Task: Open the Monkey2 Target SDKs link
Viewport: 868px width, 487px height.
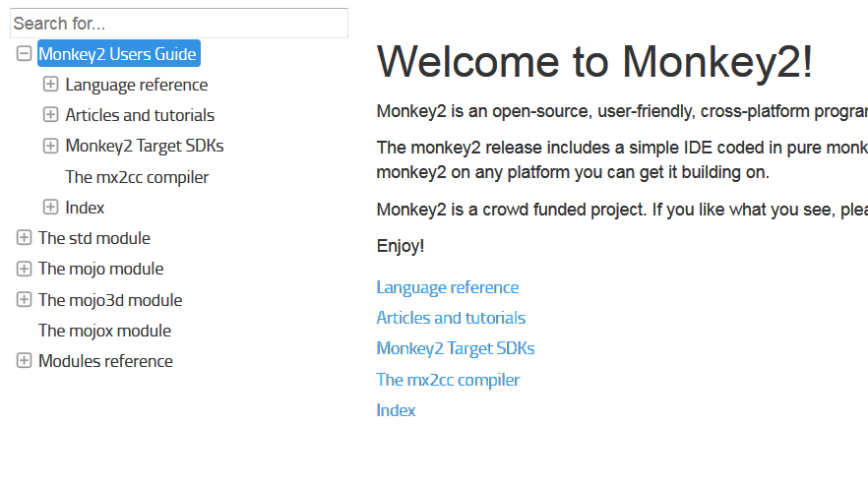Action: (456, 348)
